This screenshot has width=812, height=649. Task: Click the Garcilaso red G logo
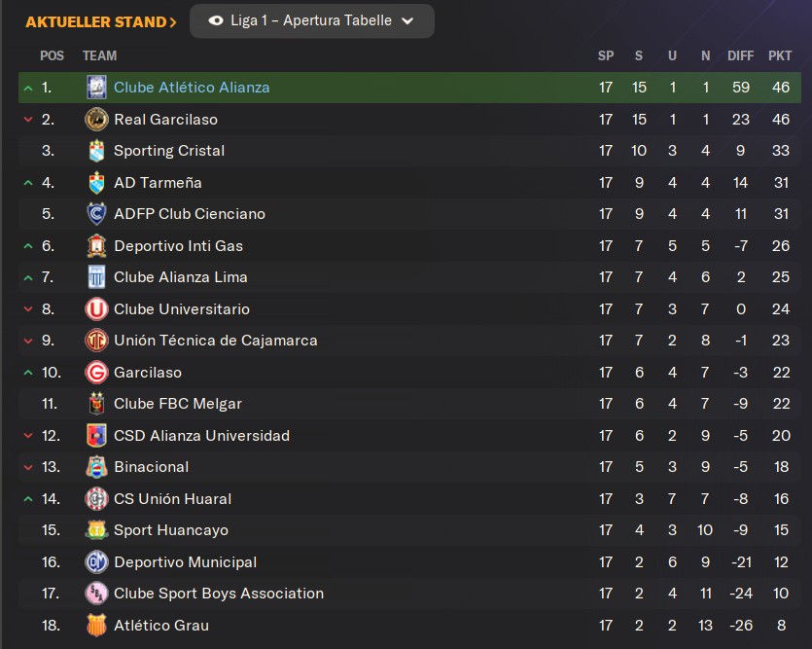96,373
